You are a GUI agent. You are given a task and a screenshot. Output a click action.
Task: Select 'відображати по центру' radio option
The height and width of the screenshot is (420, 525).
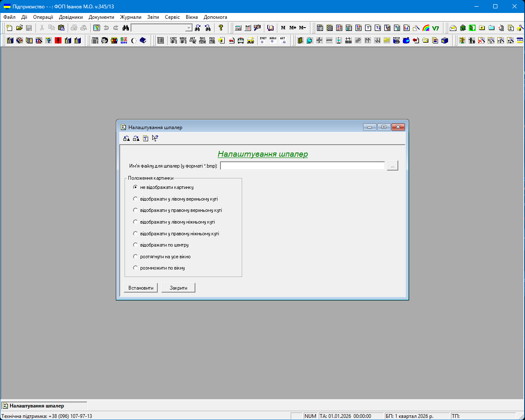click(135, 245)
